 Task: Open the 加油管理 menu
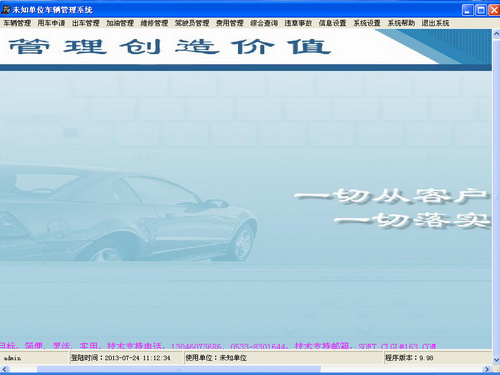[x=120, y=23]
